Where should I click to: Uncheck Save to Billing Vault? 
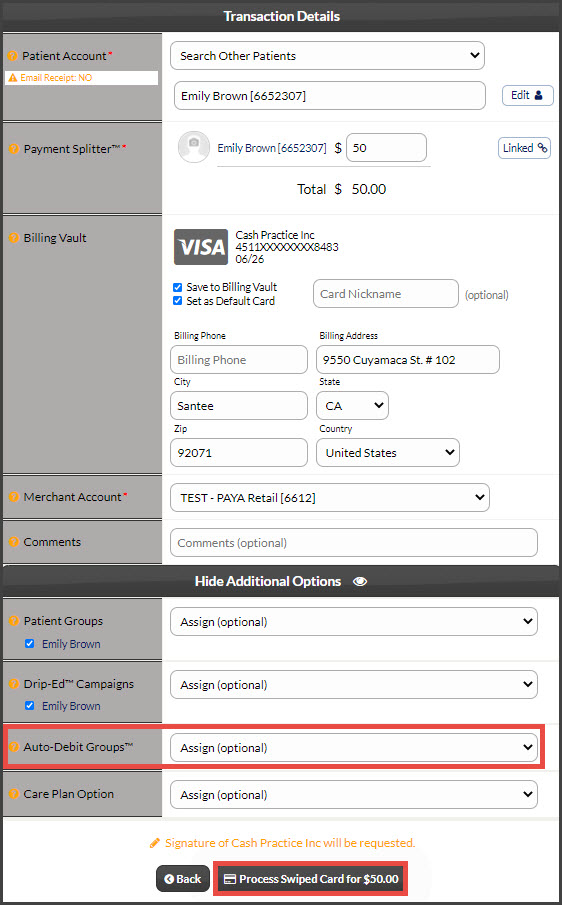(178, 287)
